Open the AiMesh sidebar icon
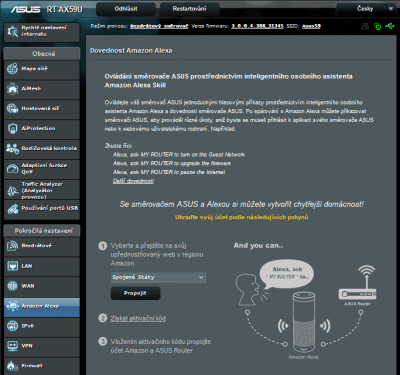 [x=12, y=89]
